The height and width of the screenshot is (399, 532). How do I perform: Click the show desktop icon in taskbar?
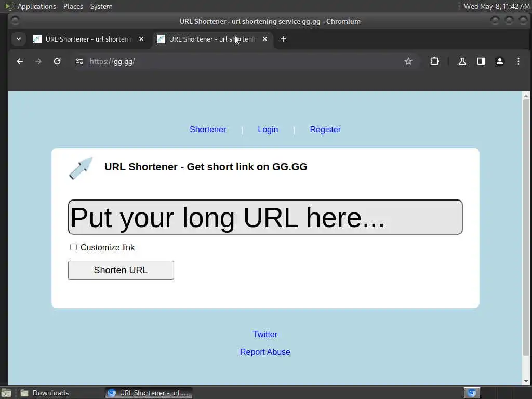click(x=6, y=393)
